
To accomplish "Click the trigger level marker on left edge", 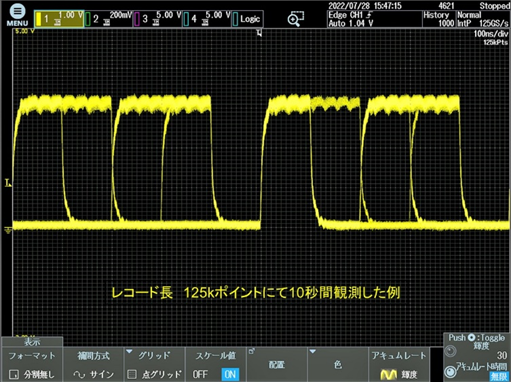I will point(8,182).
